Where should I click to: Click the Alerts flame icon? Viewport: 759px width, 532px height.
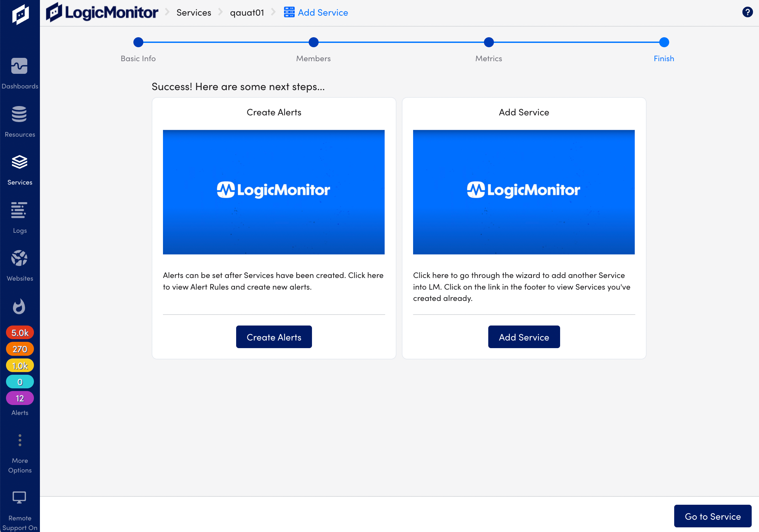coord(19,306)
